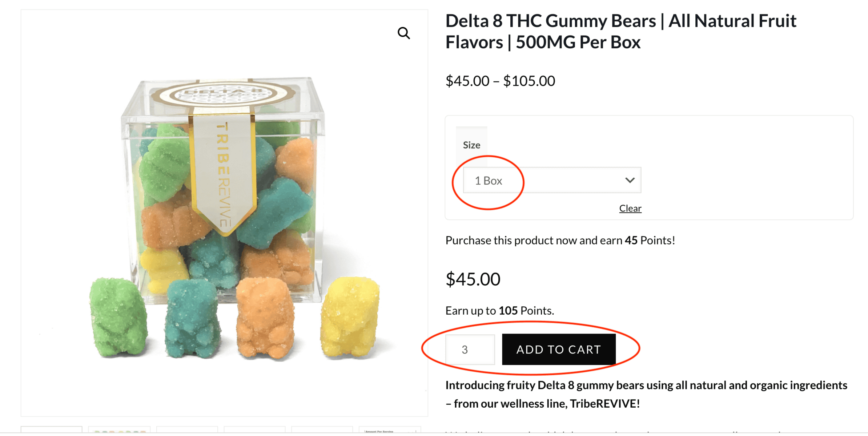Select the third thumbnail under the photo

187,432
